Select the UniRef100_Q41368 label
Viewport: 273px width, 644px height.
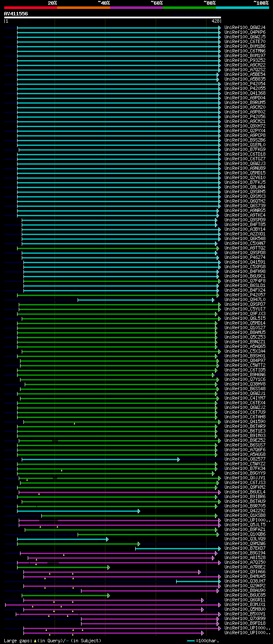(245, 93)
